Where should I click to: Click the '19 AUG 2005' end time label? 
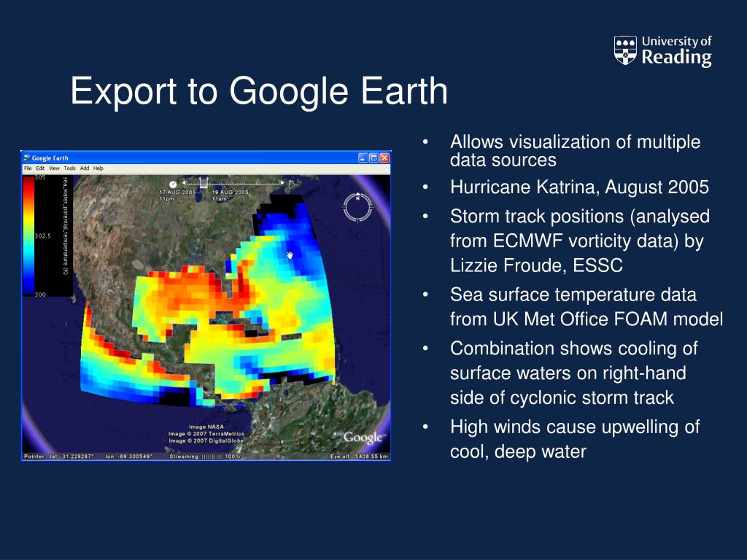point(230,192)
